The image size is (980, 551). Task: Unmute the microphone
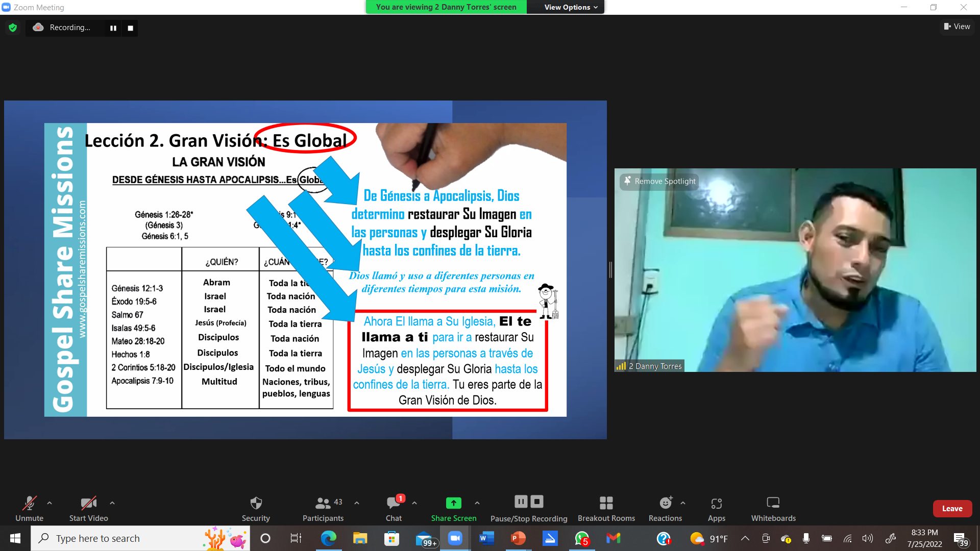coord(29,509)
